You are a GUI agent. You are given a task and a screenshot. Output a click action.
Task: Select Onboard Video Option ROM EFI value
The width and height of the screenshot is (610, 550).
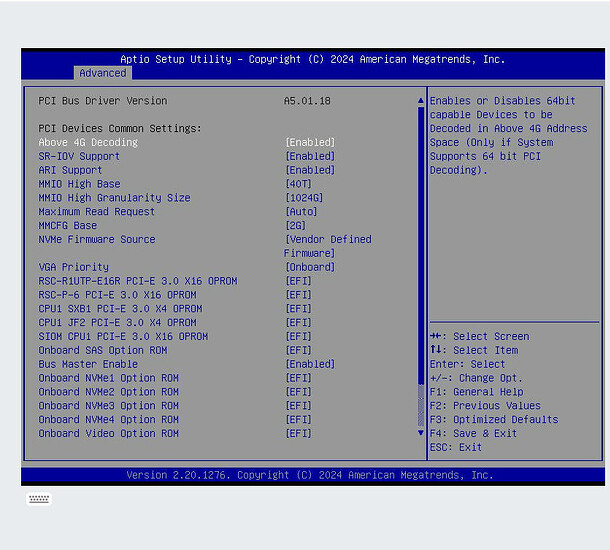tap(298, 434)
